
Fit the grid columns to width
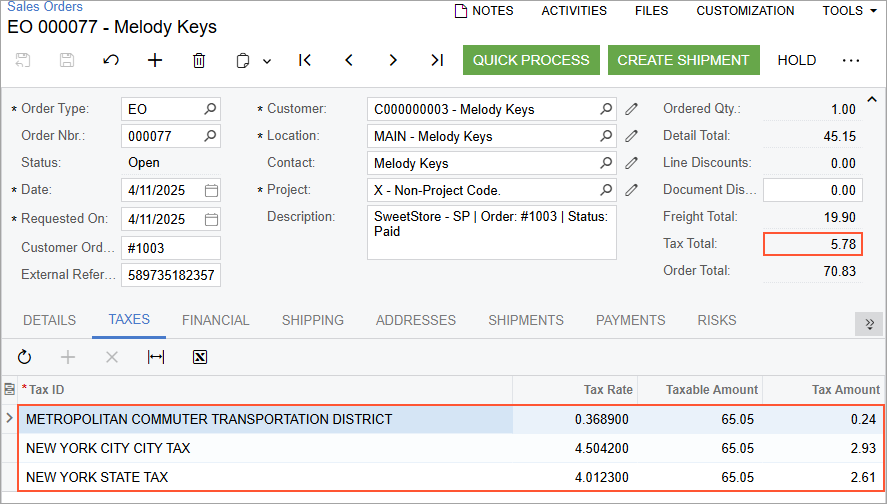(156, 357)
